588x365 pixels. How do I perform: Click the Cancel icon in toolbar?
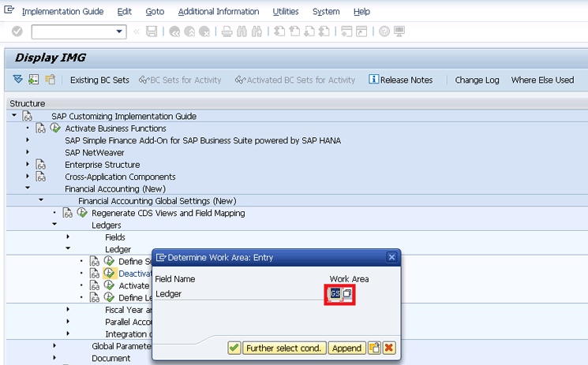(204, 32)
